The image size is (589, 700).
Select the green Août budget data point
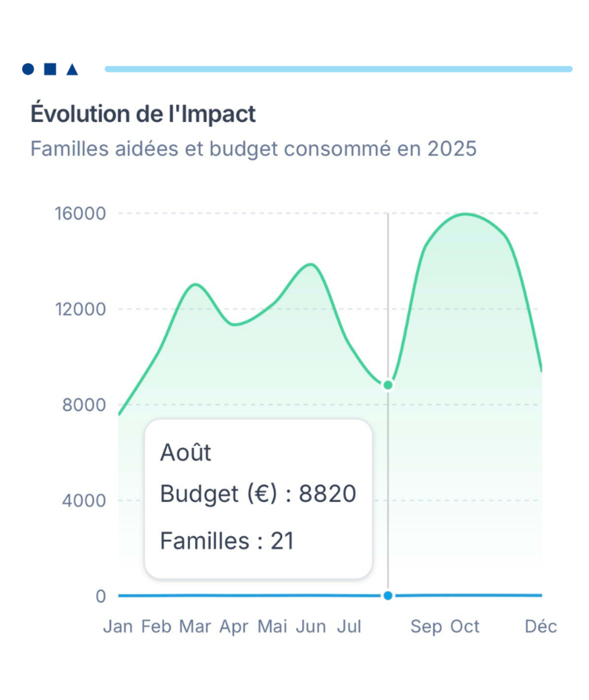(388, 385)
